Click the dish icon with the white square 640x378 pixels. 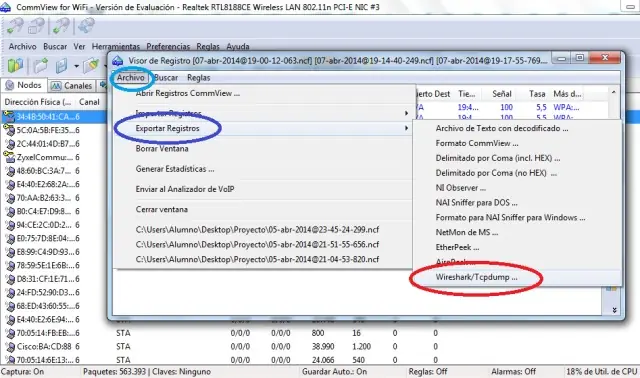coord(36,27)
